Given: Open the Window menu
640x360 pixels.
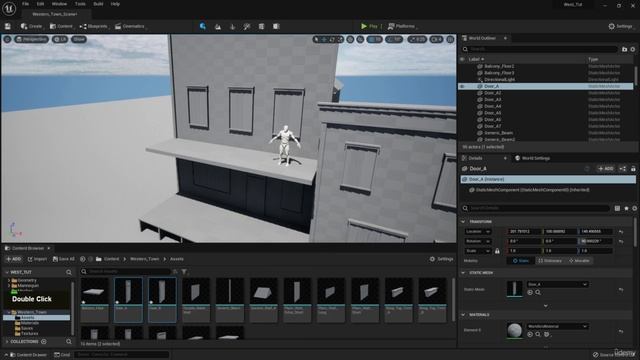Looking at the screenshot, I should point(59,4).
